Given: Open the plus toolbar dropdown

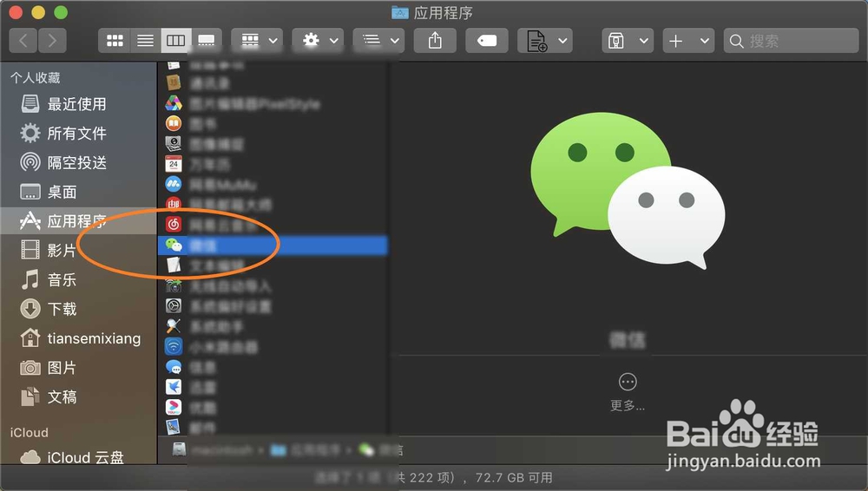Looking at the screenshot, I should (688, 41).
